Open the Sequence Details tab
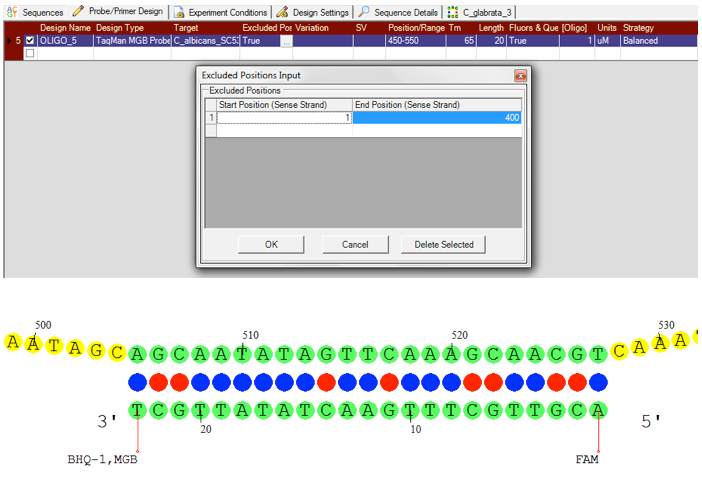Viewport: 702px width, 501px height. click(x=405, y=12)
